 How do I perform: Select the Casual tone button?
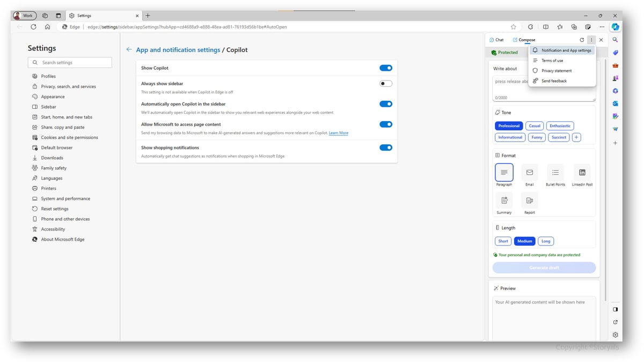click(x=535, y=126)
